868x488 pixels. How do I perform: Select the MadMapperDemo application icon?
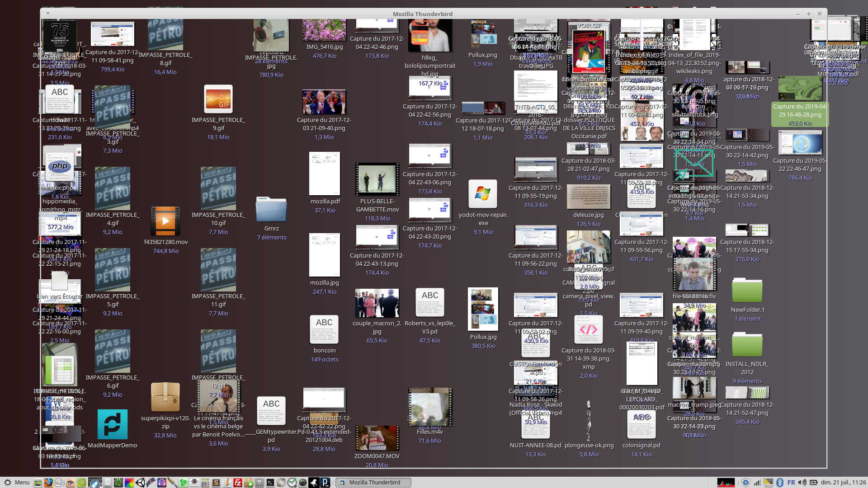click(112, 425)
